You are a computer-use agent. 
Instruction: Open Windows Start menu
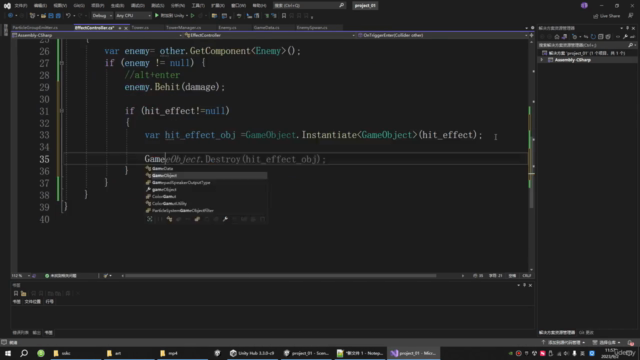pos(8,353)
